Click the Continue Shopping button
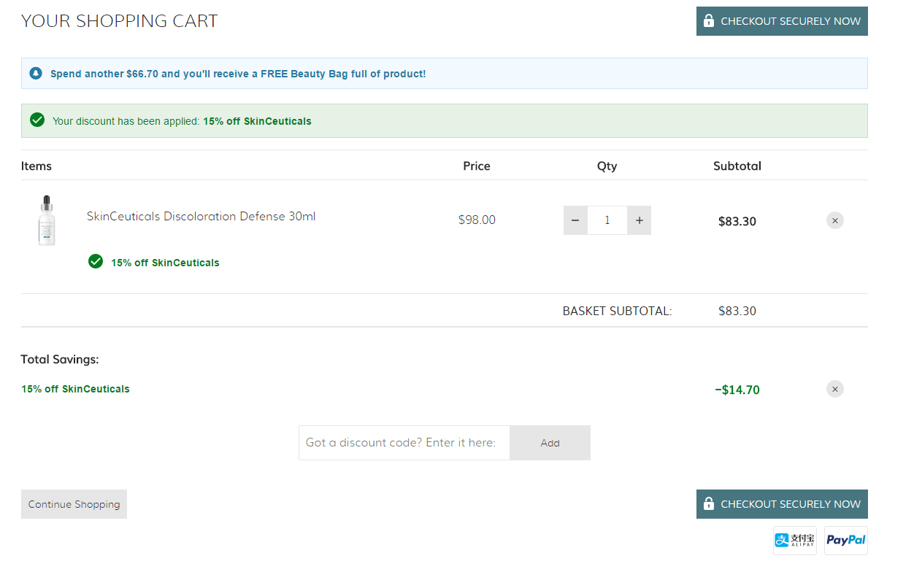This screenshot has height=588, width=914. 74,504
